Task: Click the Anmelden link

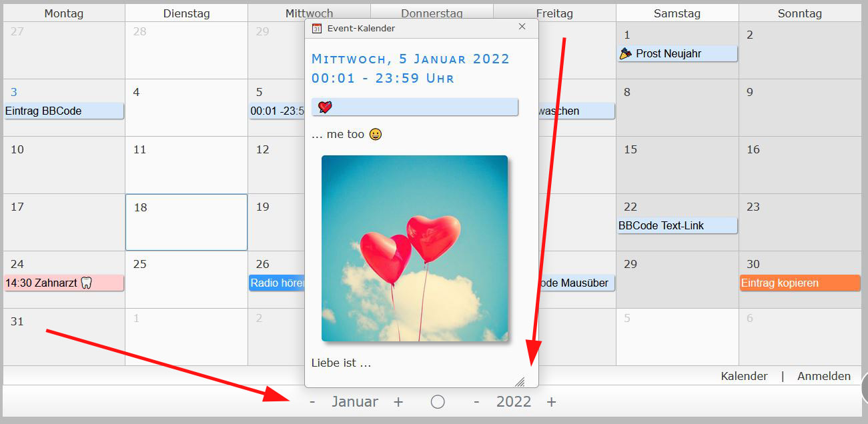Action: coord(824,376)
